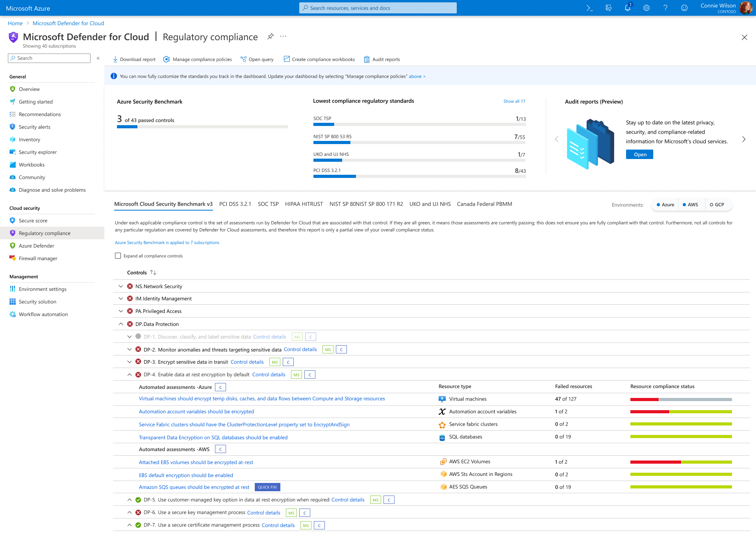This screenshot has width=756, height=542.
Task: Click Show all 17 standards link
Action: [514, 101]
